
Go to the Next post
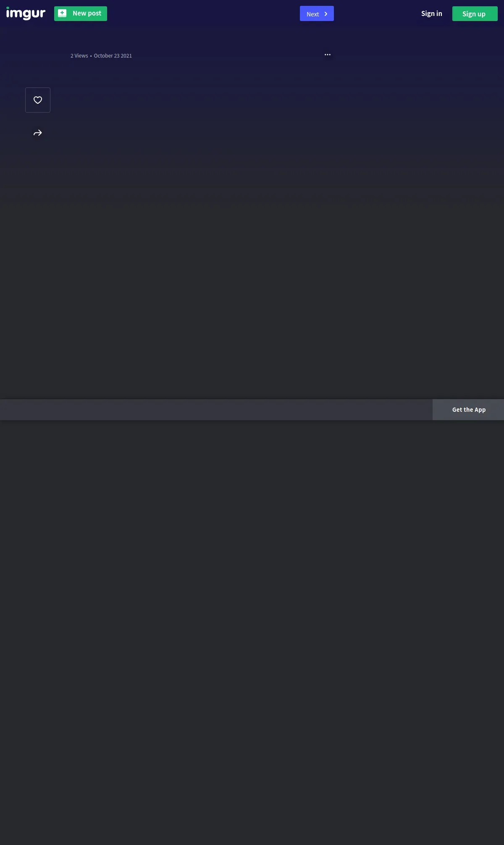tap(317, 13)
